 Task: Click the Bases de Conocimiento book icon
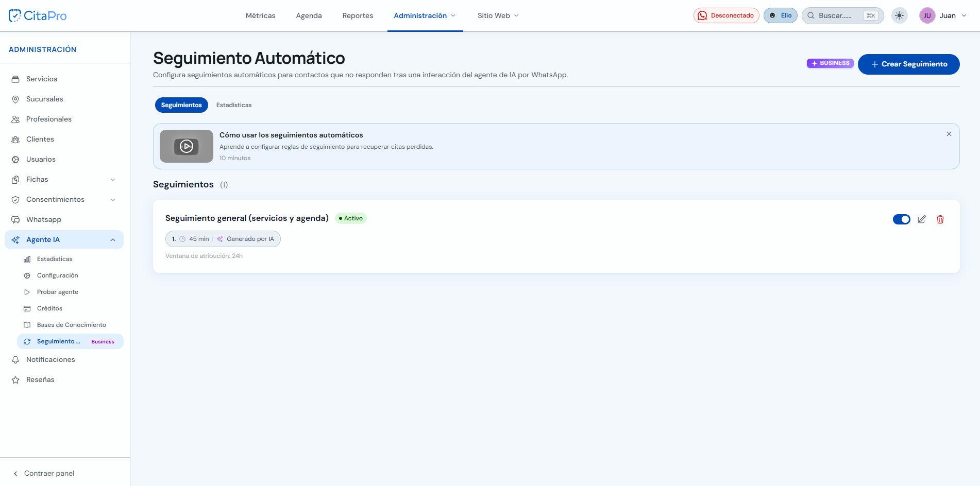pyautogui.click(x=27, y=325)
